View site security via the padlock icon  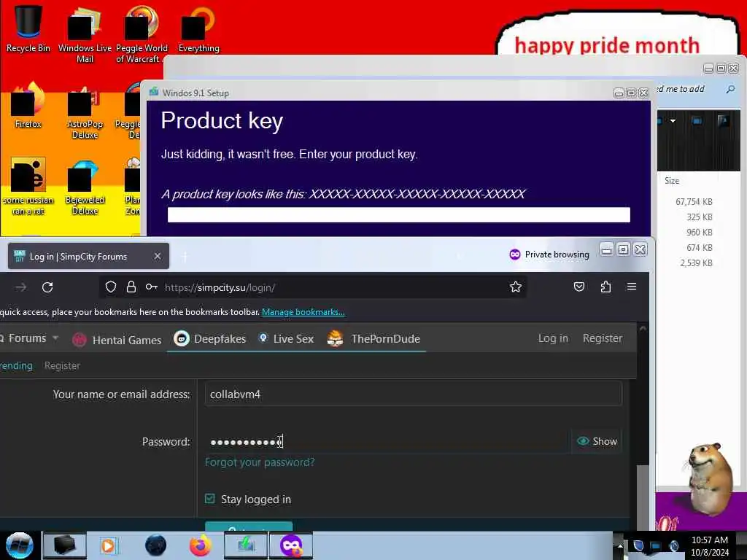coord(131,287)
